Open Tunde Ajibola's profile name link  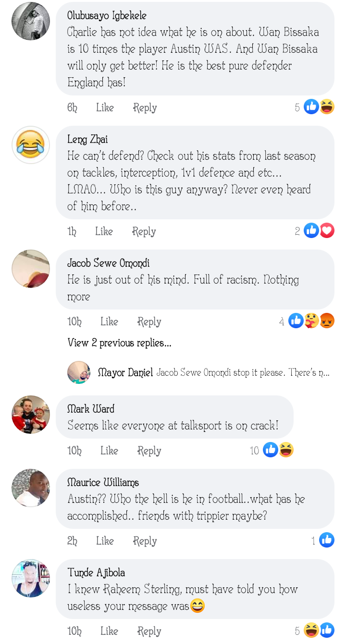(x=96, y=572)
